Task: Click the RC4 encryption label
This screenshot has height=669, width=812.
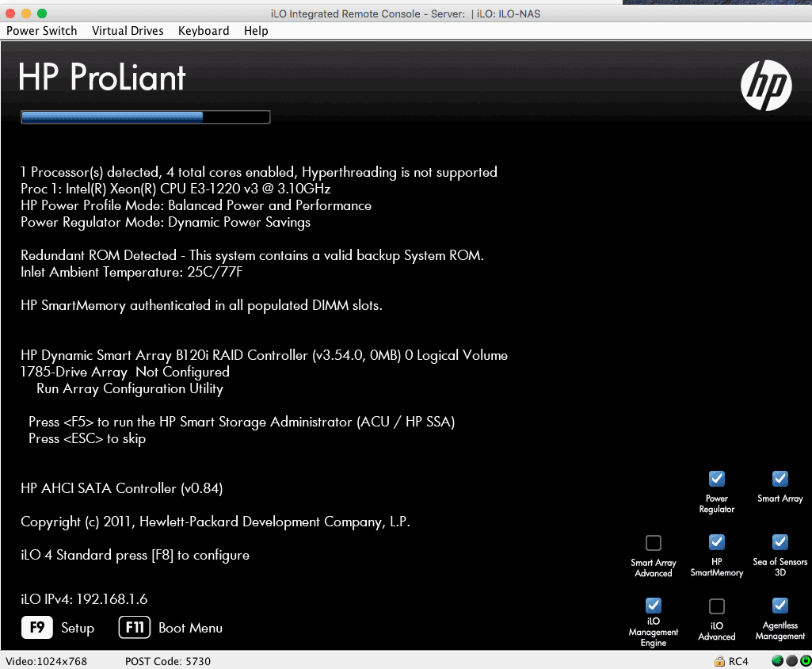Action: 738,661
